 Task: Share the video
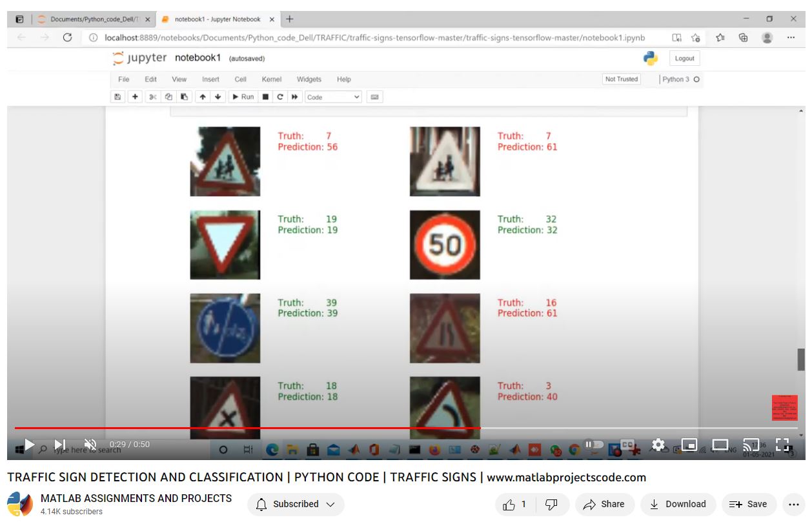coord(605,504)
